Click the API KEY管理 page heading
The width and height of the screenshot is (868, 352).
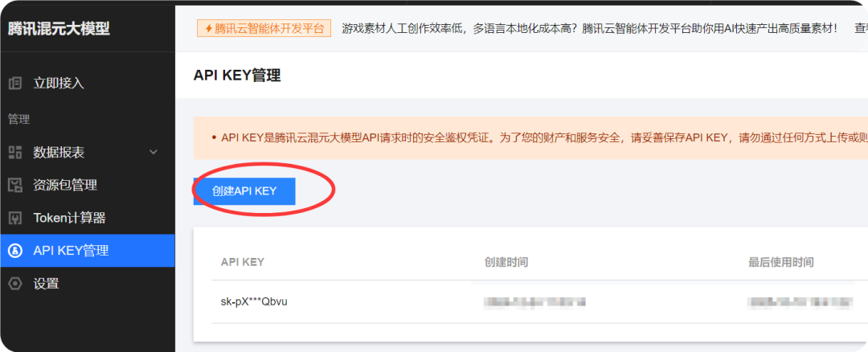tap(237, 76)
